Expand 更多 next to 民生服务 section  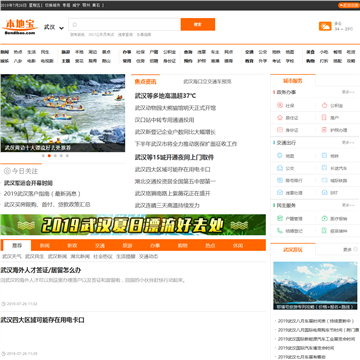[348, 205]
